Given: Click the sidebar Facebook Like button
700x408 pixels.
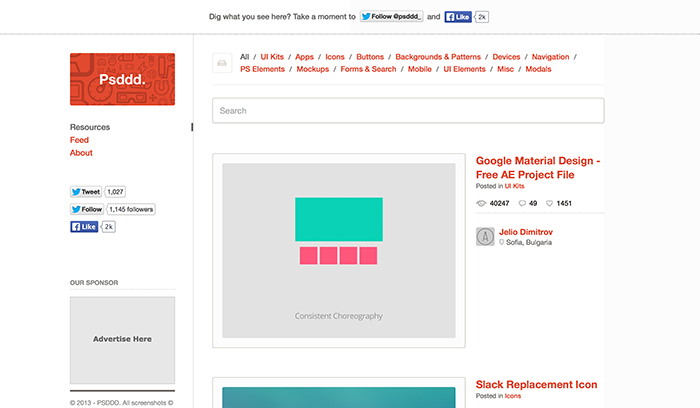Looking at the screenshot, I should tap(84, 227).
